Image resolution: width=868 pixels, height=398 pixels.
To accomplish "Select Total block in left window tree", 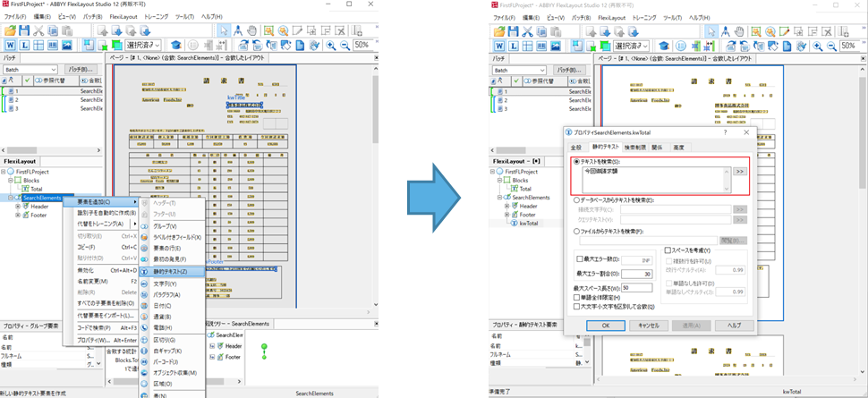I will (x=37, y=189).
